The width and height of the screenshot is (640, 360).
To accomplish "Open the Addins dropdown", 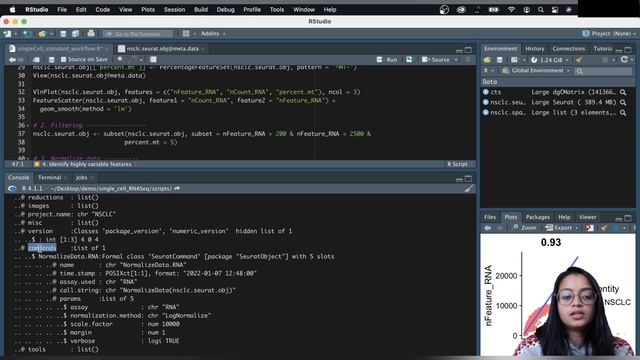I will 213,33.
